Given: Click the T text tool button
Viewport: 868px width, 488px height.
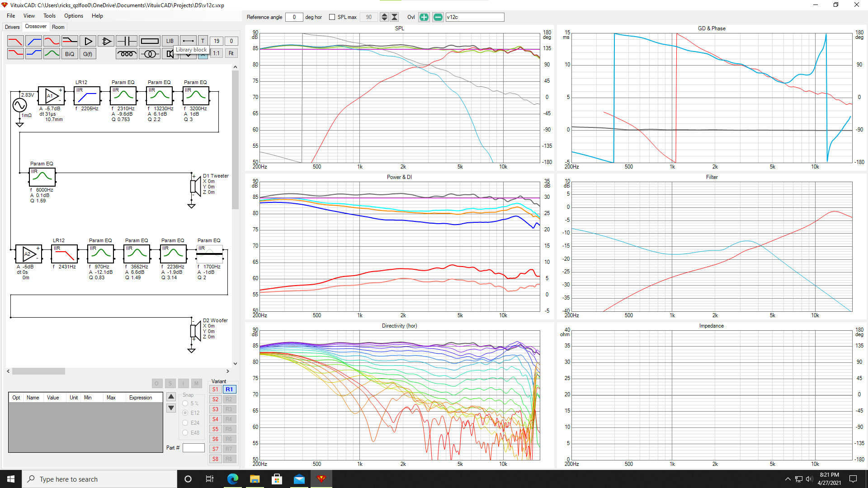Looking at the screenshot, I should (x=203, y=41).
